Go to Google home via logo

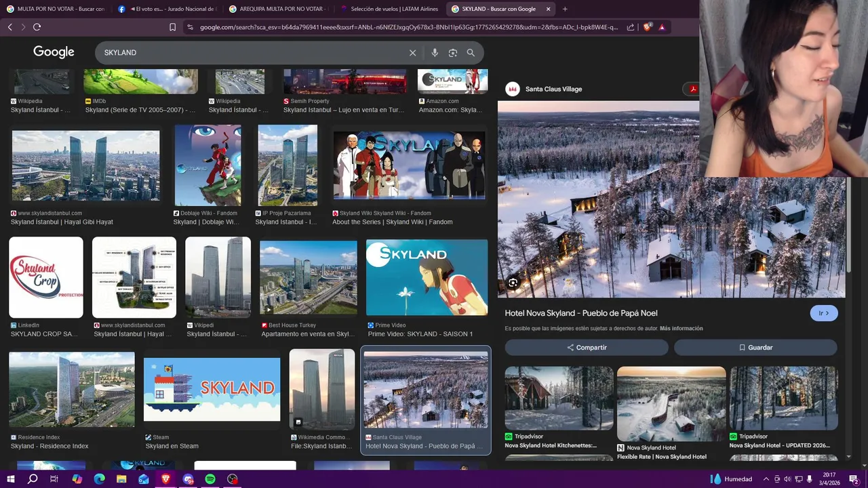pos(54,52)
